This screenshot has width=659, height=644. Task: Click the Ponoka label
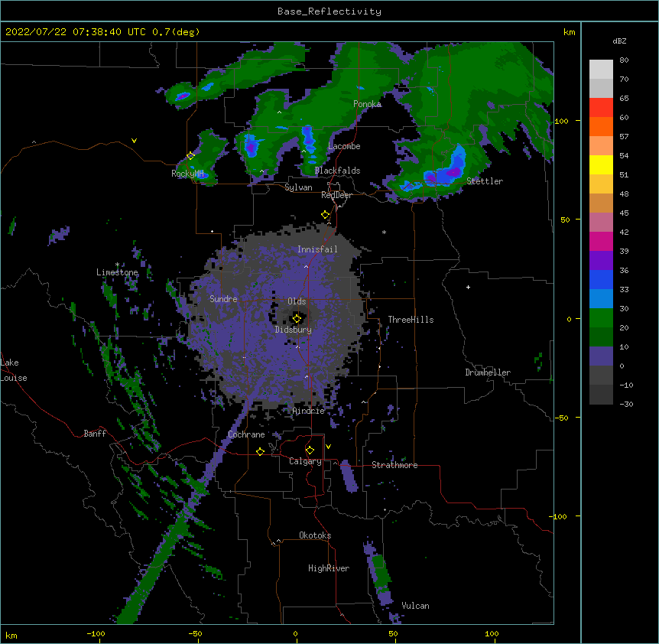367,104
